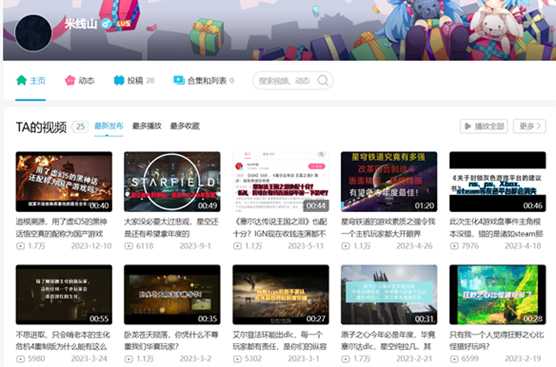Click the play-count icon of the 2023-3-24 video
The image size is (556, 367).
click(x=21, y=358)
